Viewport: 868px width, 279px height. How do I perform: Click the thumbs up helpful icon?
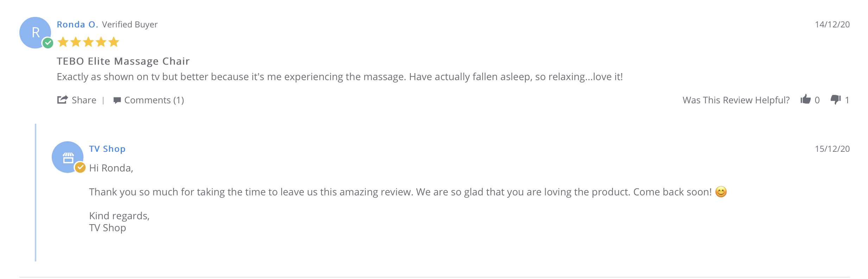pyautogui.click(x=805, y=99)
